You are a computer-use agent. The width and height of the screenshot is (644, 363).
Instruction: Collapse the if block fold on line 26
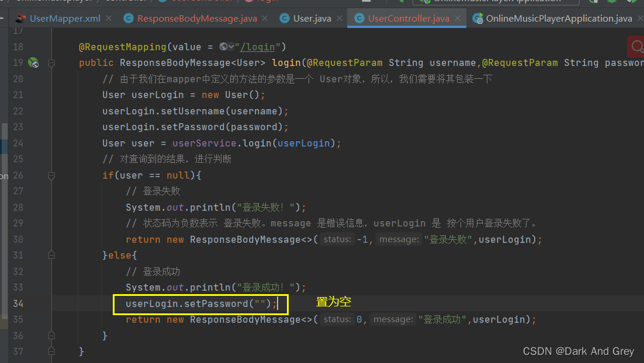tap(51, 176)
